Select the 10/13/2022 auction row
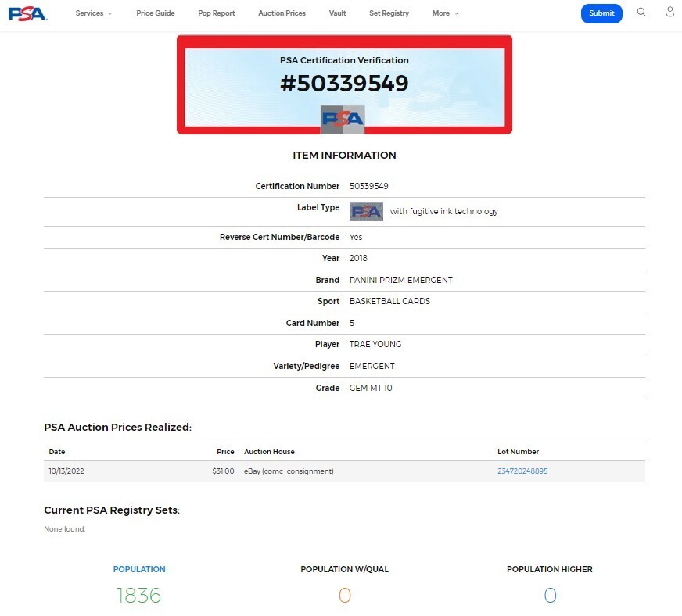Viewport: 682px width, 616px height. point(344,471)
